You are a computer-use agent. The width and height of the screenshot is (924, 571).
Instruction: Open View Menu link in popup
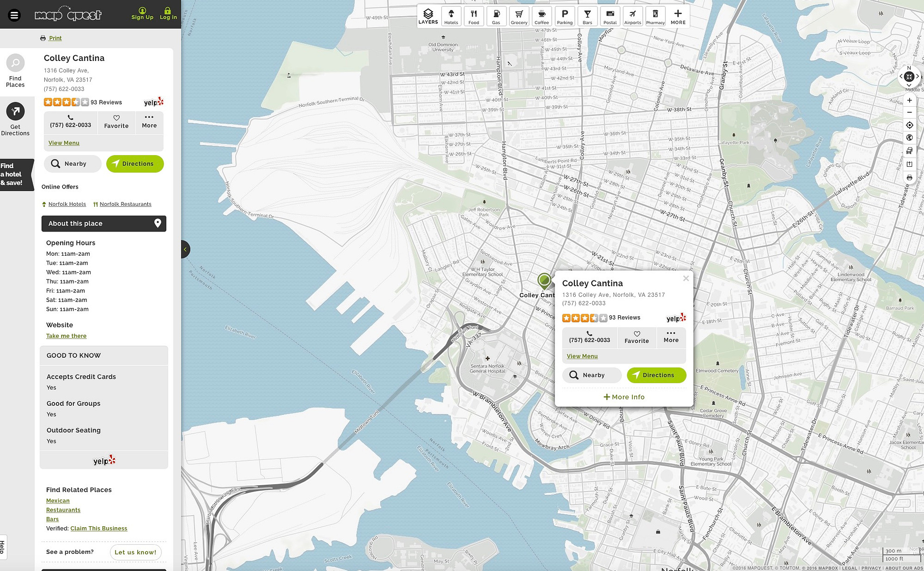point(582,356)
